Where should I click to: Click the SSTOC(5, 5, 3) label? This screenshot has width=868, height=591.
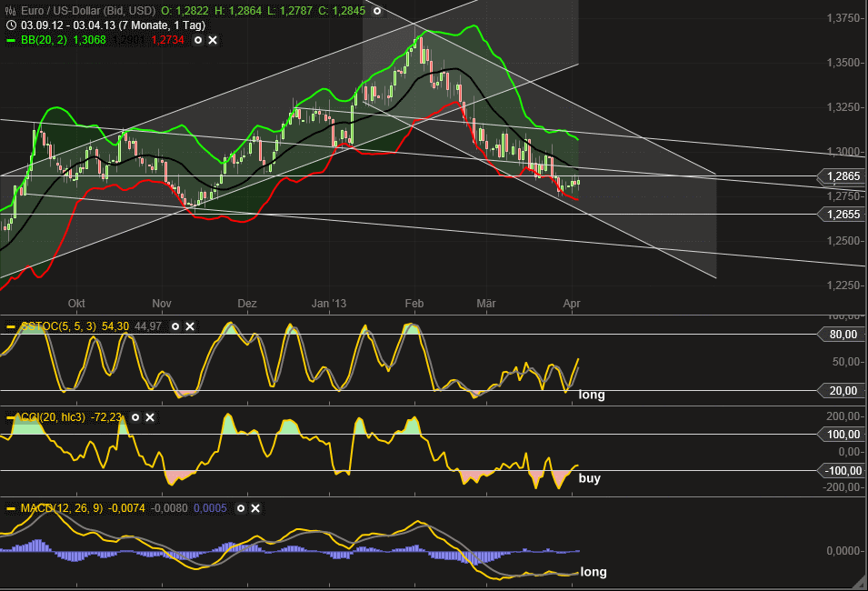59,326
